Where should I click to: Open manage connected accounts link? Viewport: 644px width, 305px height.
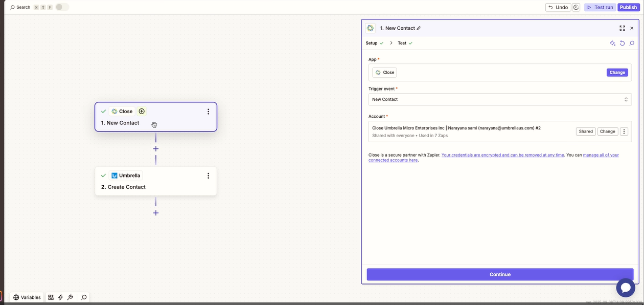(x=601, y=155)
